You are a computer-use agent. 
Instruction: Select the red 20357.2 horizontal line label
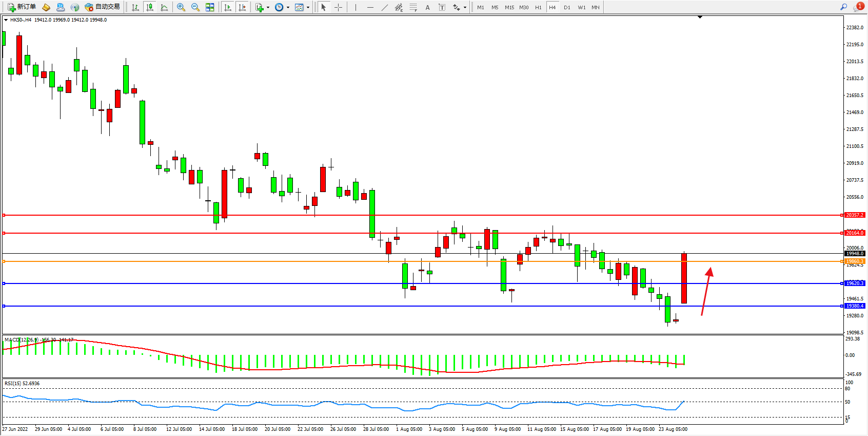[x=855, y=215]
